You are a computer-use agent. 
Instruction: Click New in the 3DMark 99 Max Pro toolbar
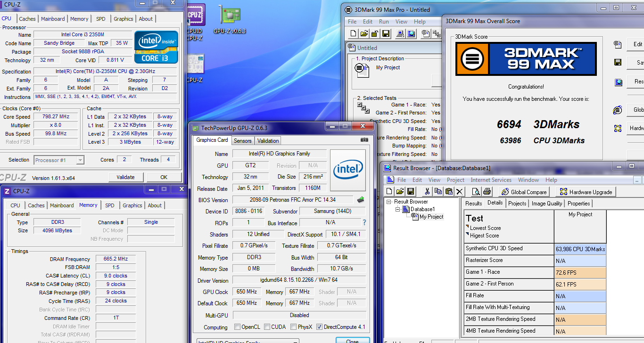(354, 33)
